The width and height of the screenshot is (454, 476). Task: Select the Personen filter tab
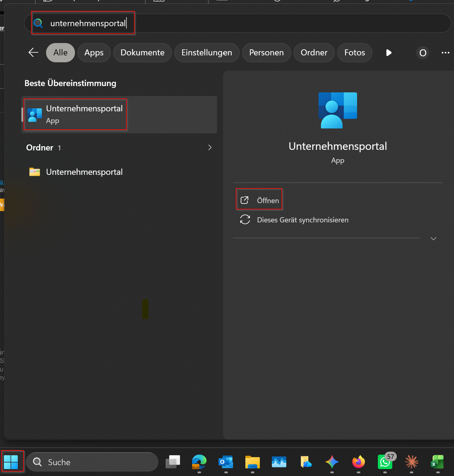tap(266, 53)
